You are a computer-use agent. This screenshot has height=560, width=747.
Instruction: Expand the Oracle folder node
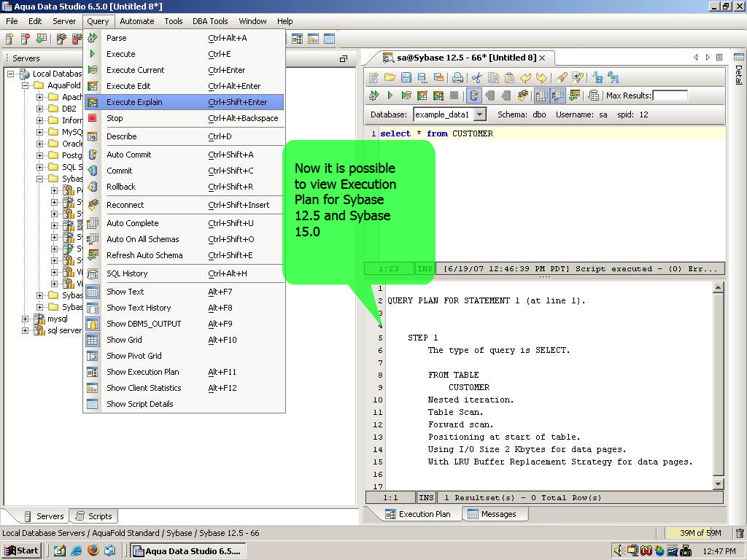[x=40, y=144]
